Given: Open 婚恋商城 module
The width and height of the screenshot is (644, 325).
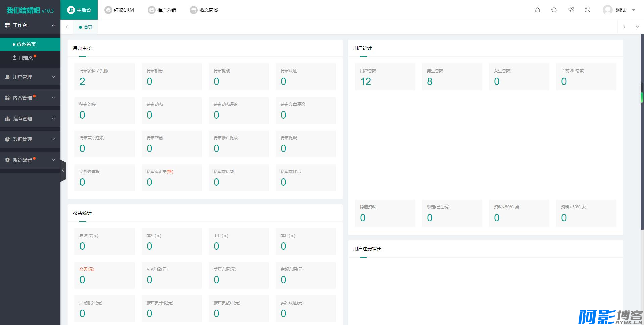Looking at the screenshot, I should (x=204, y=10).
